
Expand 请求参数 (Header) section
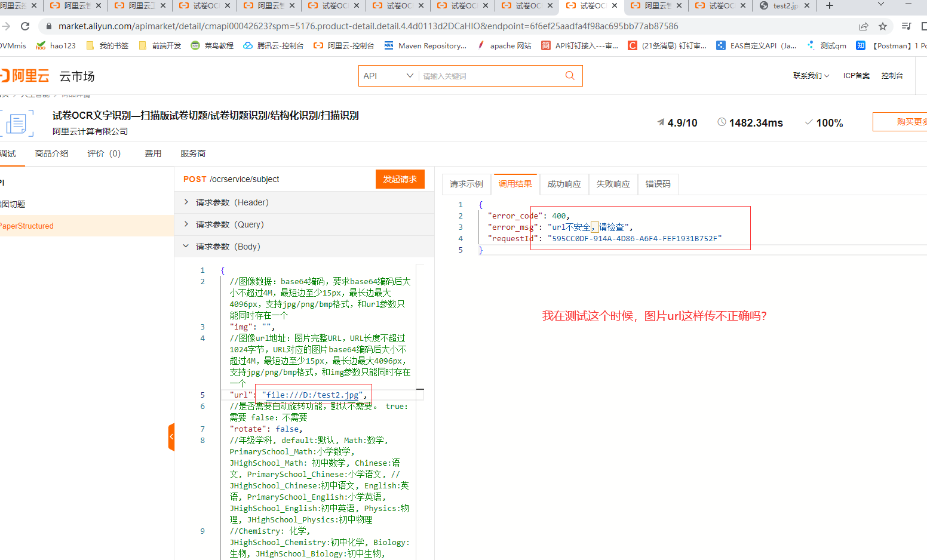304,202
